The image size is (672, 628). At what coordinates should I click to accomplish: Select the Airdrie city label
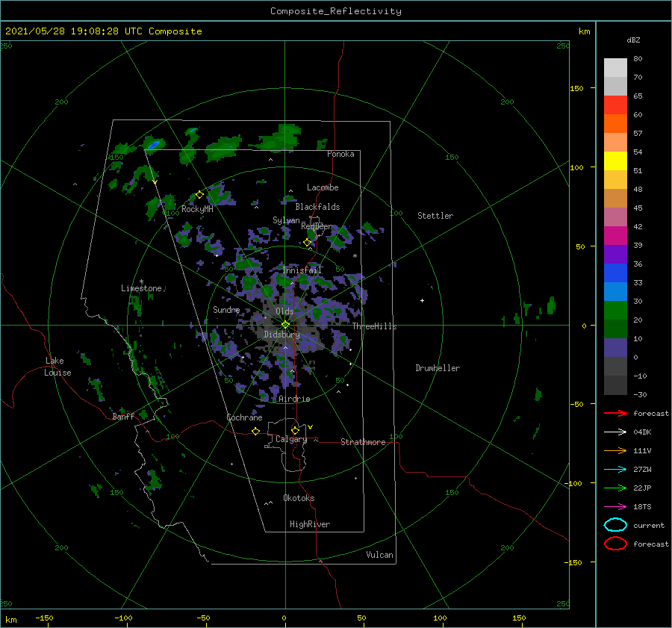[x=294, y=399]
